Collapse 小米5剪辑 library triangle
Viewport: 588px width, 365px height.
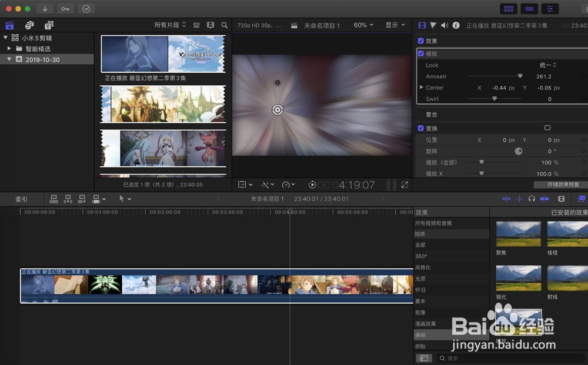5,38
